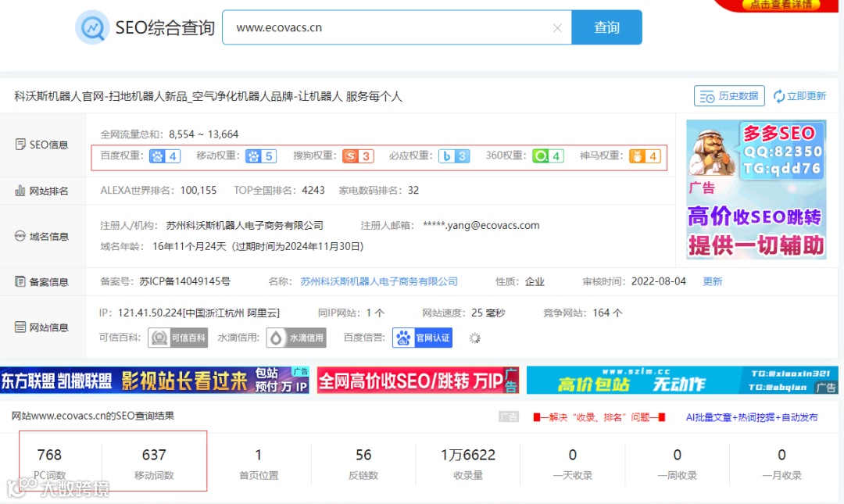
Task: Click the 一周收录 value 0
Action: 677,455
